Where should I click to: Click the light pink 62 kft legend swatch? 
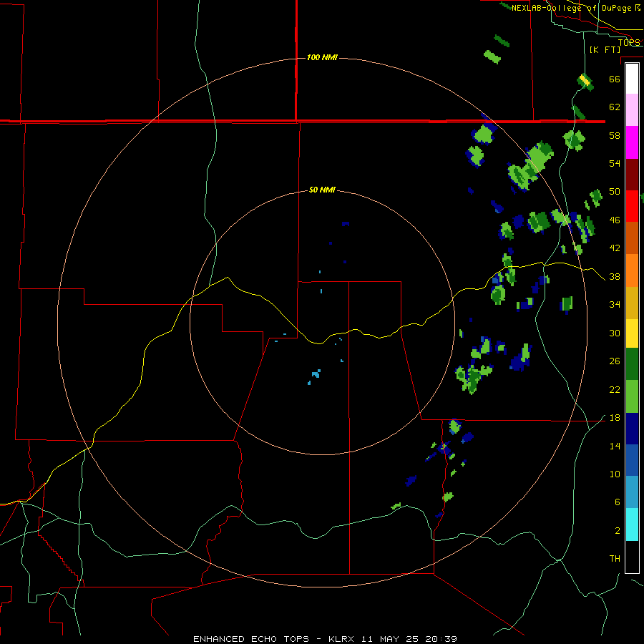[x=632, y=110]
